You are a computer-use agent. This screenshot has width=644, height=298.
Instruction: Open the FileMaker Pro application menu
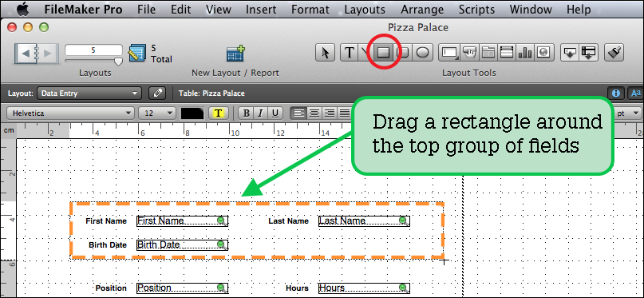point(83,10)
